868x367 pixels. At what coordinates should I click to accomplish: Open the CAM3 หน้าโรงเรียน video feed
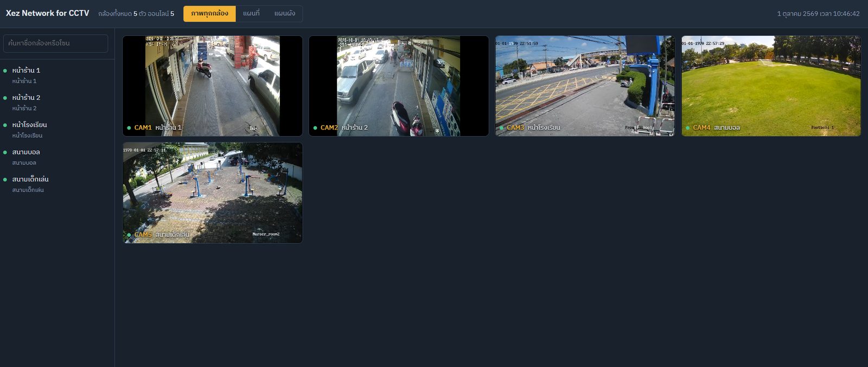click(585, 86)
